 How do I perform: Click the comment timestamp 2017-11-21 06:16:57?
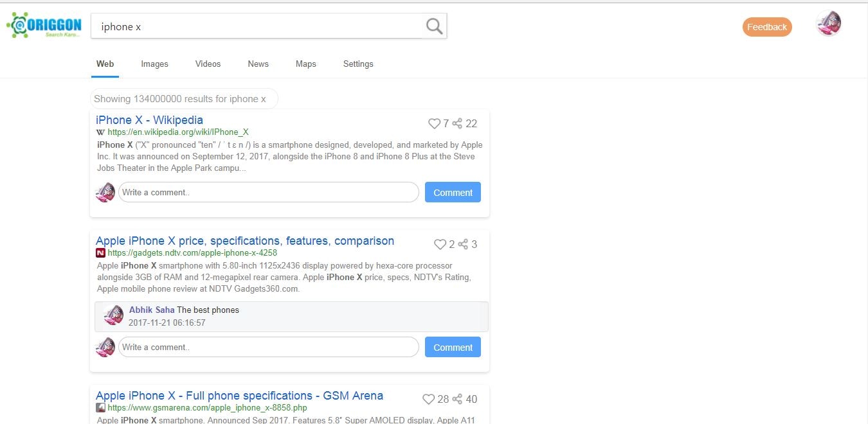167,322
